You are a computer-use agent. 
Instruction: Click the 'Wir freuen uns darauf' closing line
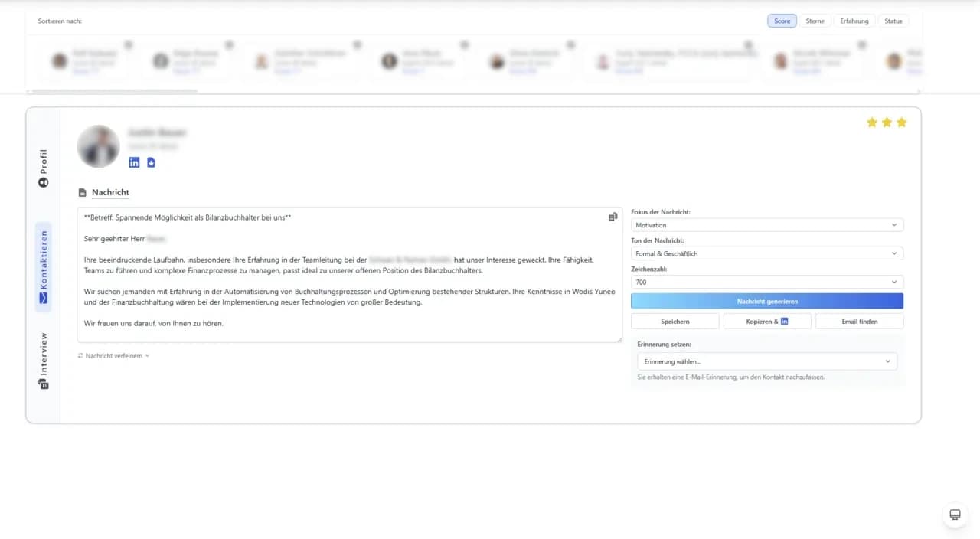(x=154, y=324)
